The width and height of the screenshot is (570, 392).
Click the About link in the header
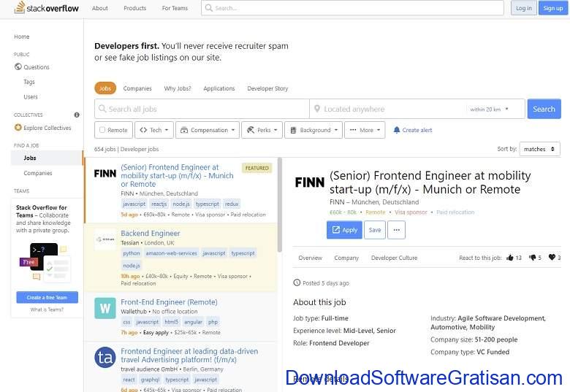pos(100,8)
